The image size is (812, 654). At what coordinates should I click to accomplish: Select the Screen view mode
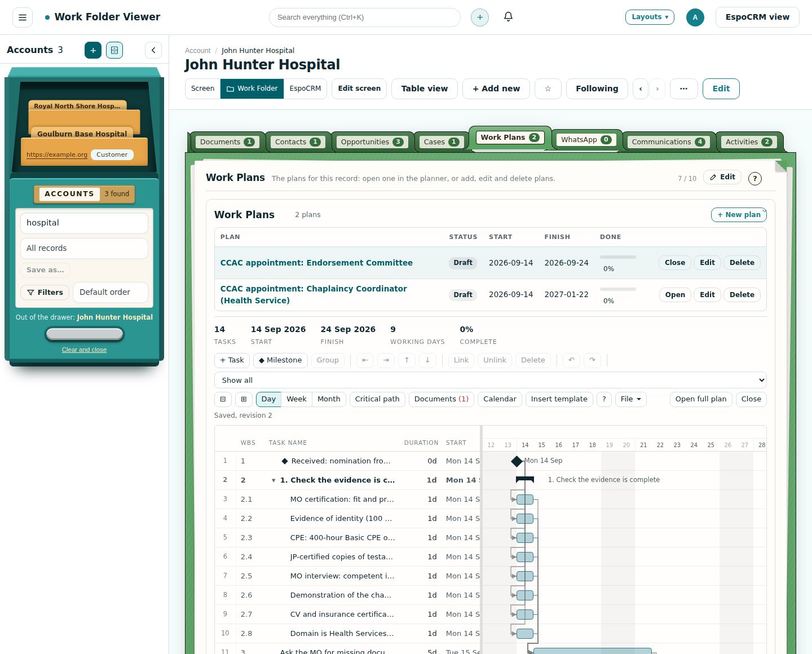click(202, 89)
